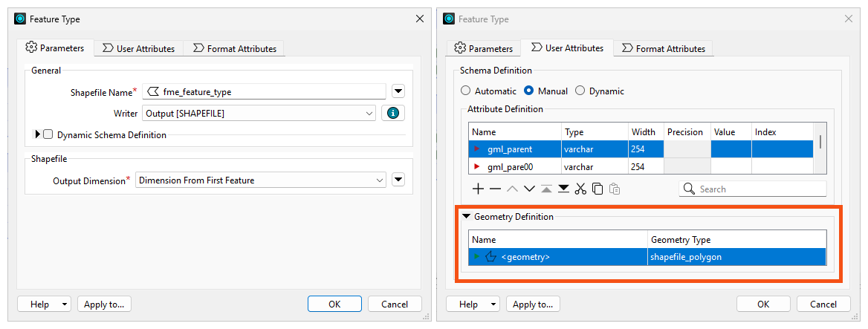Open the Output Dimension dropdown
Viewport: 868px width, 329px height.
pyautogui.click(x=380, y=180)
